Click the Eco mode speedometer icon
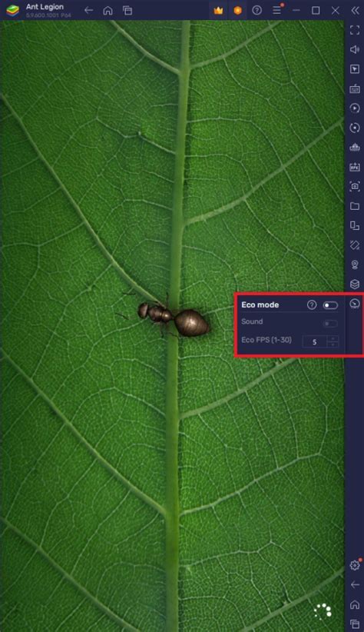Screen dimensions: 364x632 (x=355, y=304)
